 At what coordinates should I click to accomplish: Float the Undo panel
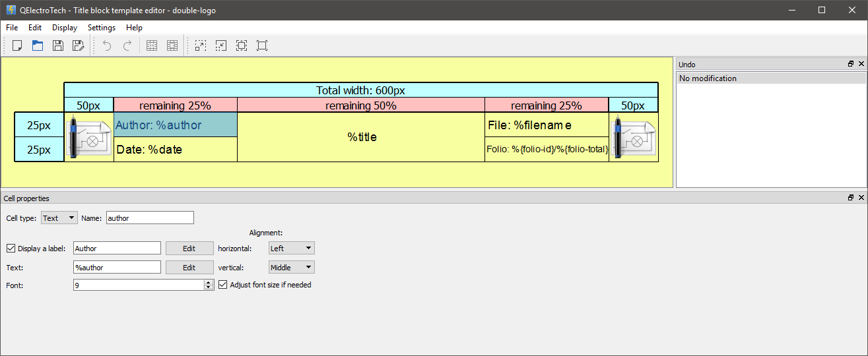(851, 64)
